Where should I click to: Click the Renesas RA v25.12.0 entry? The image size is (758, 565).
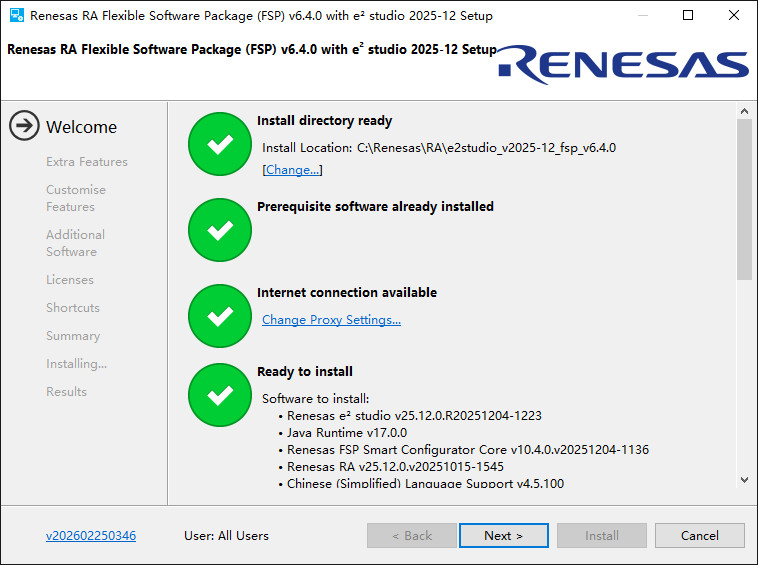[x=395, y=466]
